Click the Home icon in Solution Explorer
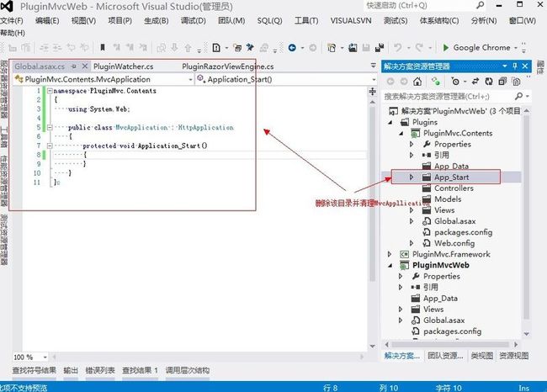The height and width of the screenshot is (392, 547). 417,82
